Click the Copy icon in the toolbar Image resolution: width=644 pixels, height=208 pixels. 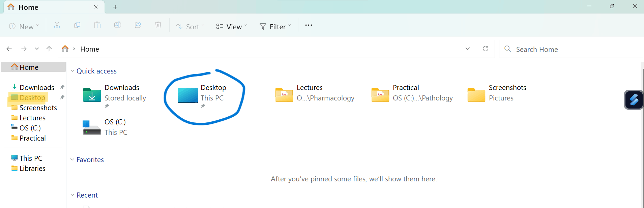(x=77, y=25)
